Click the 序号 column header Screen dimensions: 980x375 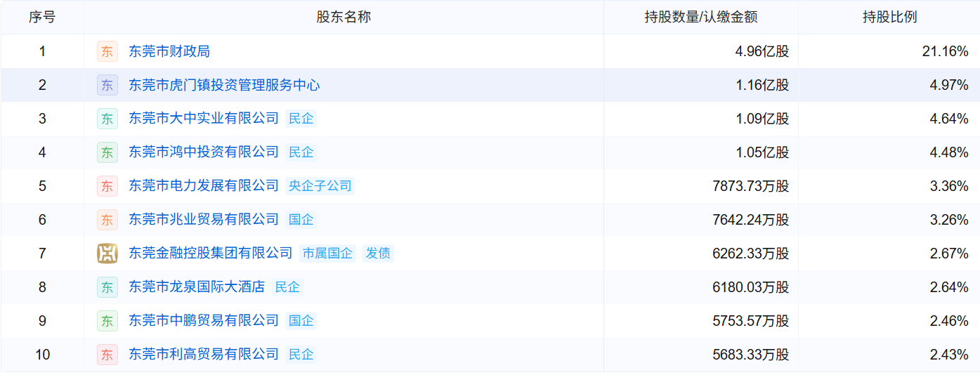click(x=42, y=18)
